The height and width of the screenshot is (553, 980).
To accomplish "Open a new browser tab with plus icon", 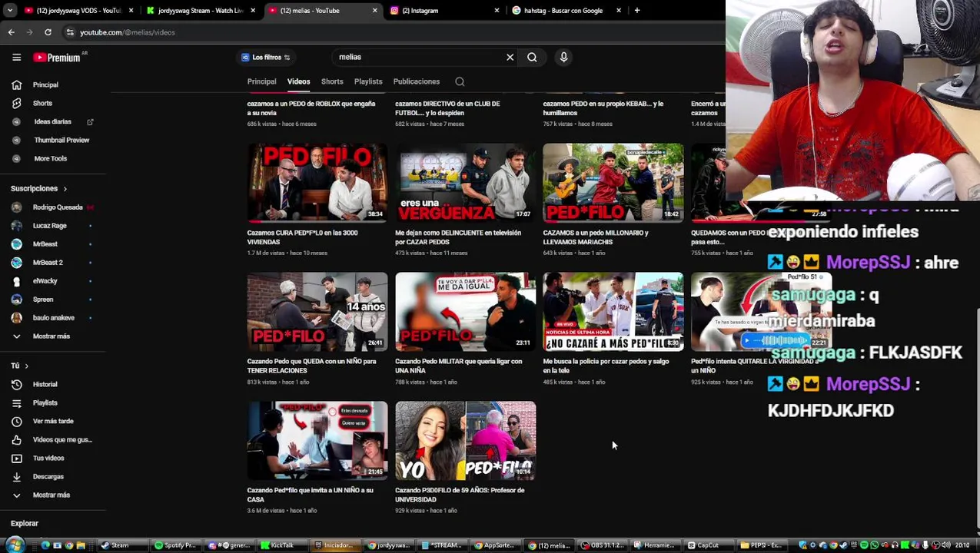I will click(x=636, y=10).
